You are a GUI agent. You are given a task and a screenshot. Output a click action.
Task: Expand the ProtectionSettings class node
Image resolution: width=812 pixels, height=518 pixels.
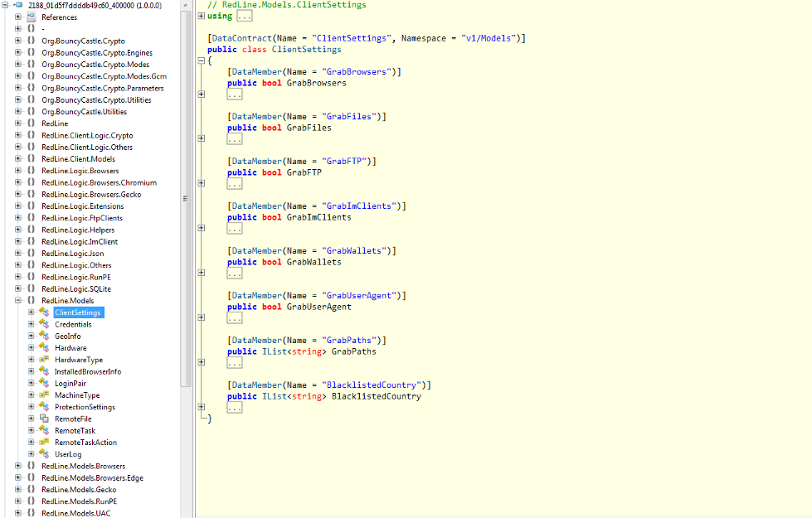click(31, 407)
